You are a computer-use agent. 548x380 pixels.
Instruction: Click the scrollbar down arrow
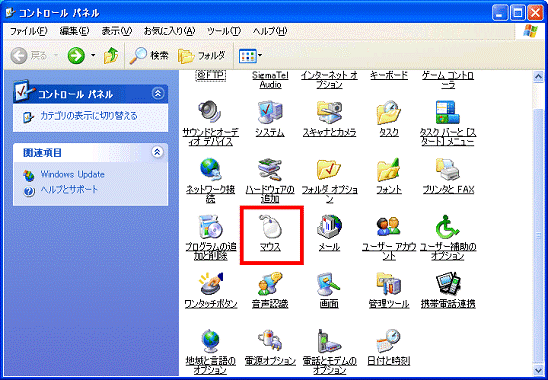(539, 370)
